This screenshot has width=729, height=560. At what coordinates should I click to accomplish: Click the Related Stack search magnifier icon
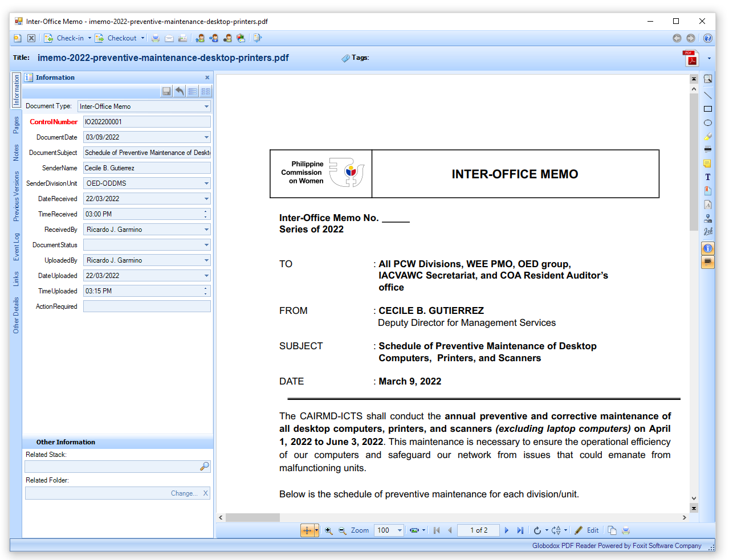click(x=204, y=467)
